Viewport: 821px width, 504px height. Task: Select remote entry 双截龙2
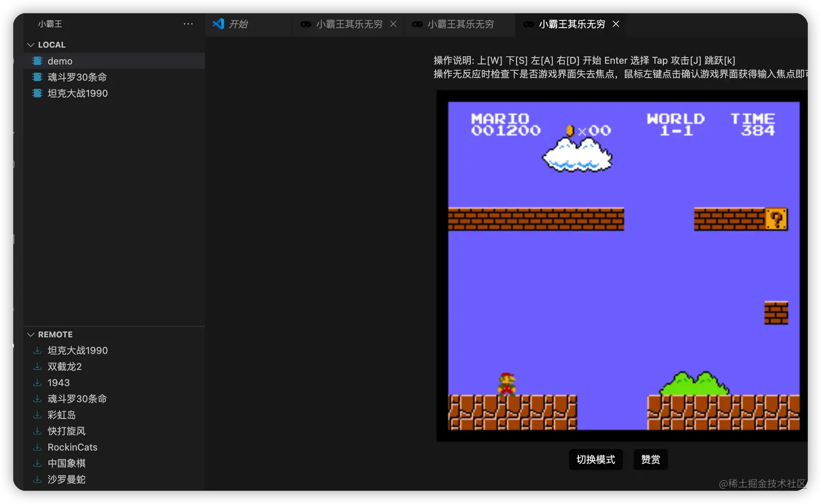(115, 367)
